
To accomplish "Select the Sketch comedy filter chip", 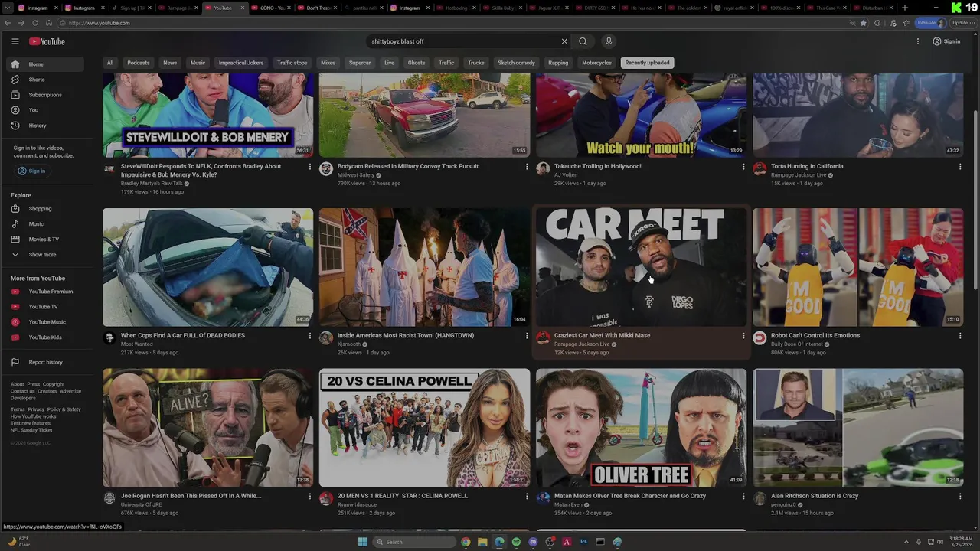I will click(516, 63).
